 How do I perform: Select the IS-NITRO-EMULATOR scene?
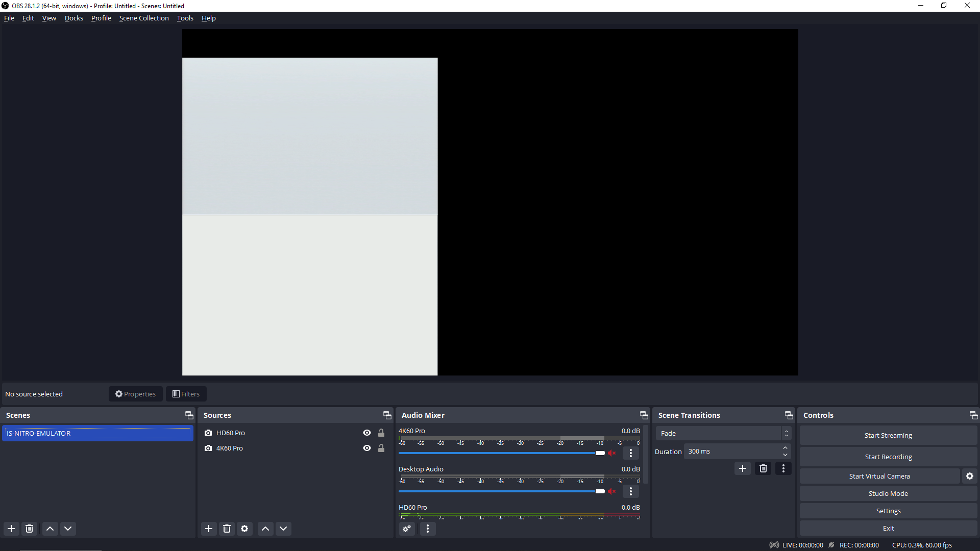pos(97,433)
